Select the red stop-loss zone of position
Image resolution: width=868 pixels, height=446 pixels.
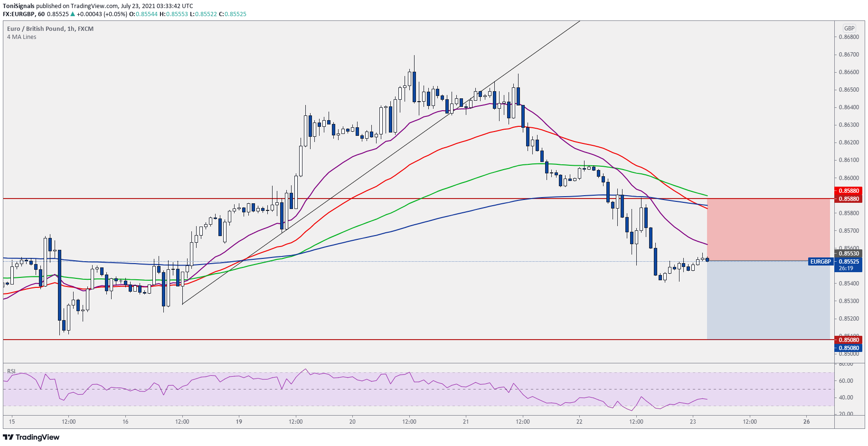click(x=768, y=229)
